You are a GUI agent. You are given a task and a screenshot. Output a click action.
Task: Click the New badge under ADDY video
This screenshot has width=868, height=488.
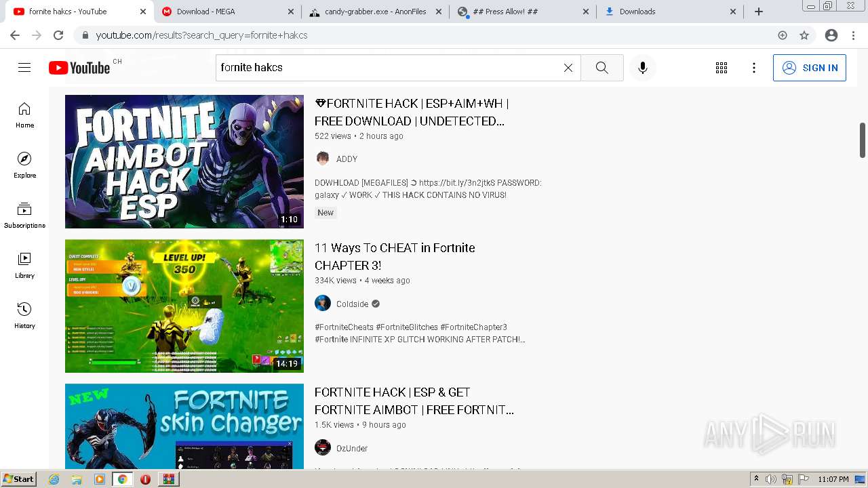coord(325,212)
